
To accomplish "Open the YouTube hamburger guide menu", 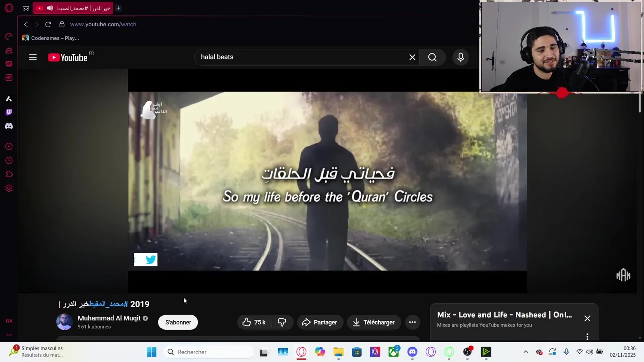I will pos(33,57).
